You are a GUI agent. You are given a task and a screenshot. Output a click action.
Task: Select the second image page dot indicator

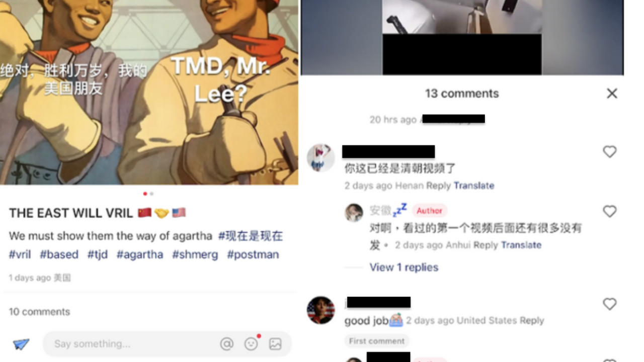[151, 194]
